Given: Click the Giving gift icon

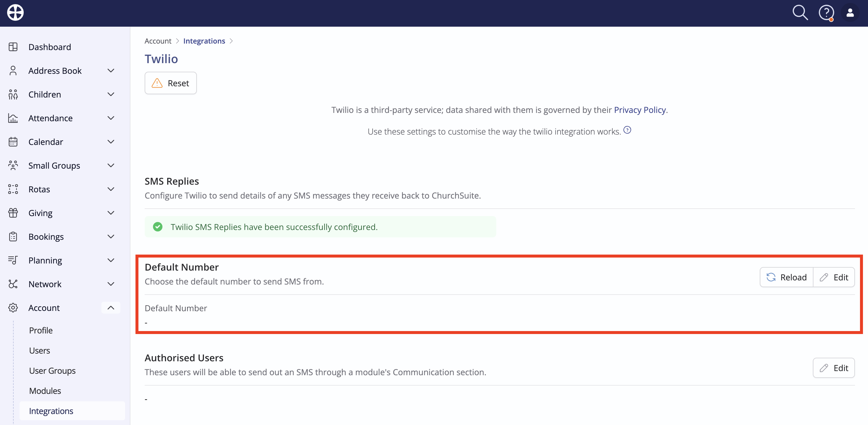Looking at the screenshot, I should (x=13, y=213).
